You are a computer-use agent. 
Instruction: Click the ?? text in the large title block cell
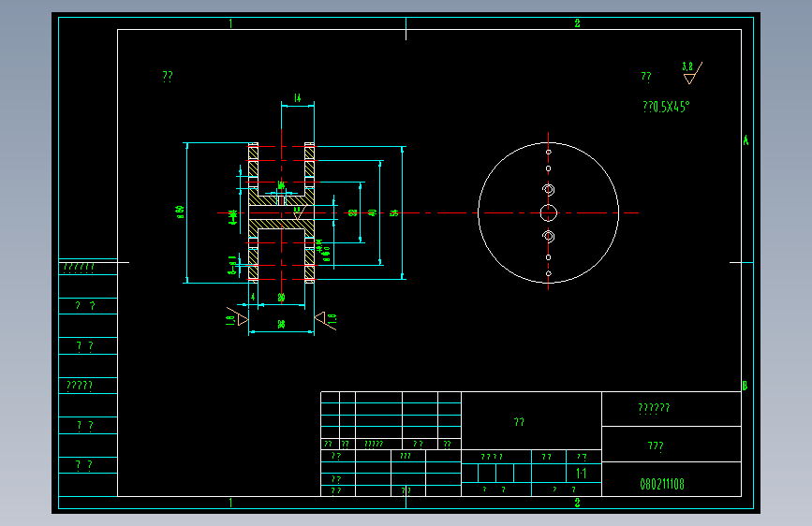tap(519, 422)
